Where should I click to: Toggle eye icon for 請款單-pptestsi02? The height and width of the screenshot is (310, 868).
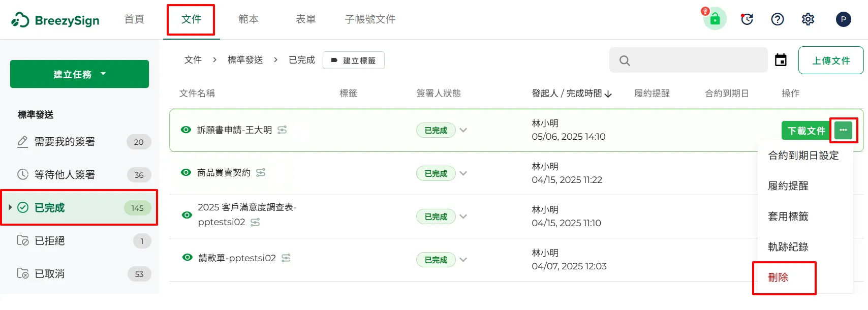click(187, 258)
